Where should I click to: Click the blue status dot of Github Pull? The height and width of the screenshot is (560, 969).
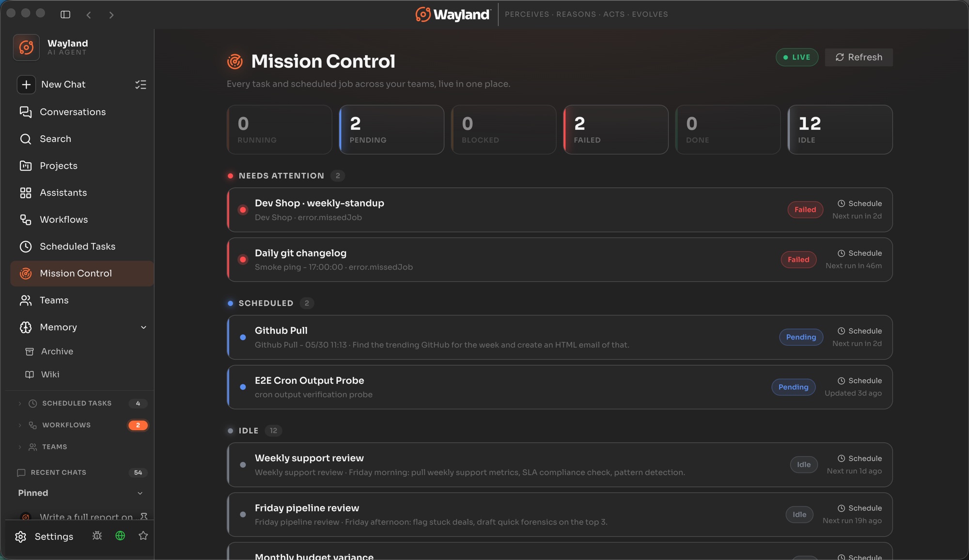[x=243, y=337]
